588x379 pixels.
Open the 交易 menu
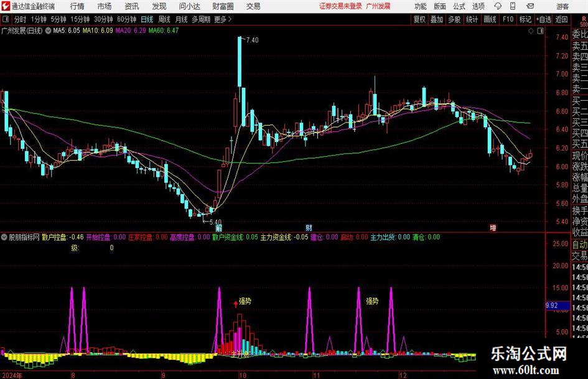pos(253,6)
